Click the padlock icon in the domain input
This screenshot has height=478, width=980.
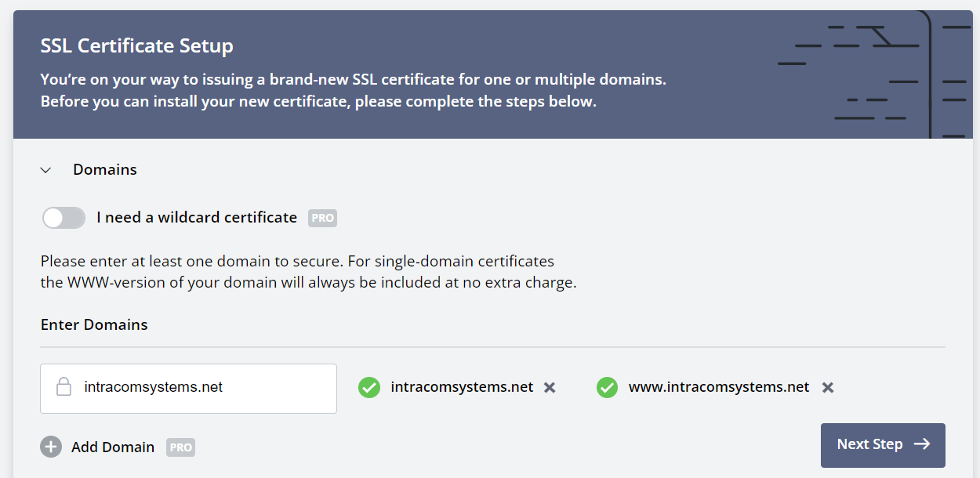[64, 387]
